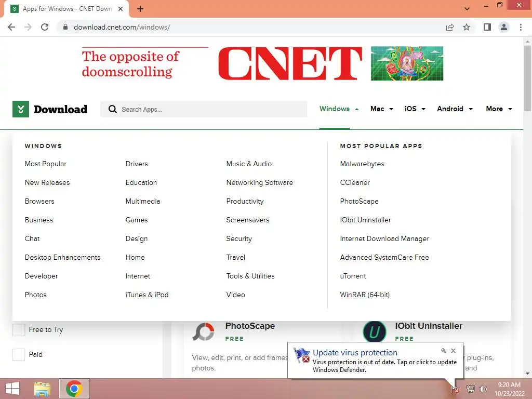The height and width of the screenshot is (399, 532).
Task: Click the browser forward arrow
Action: tap(28, 27)
